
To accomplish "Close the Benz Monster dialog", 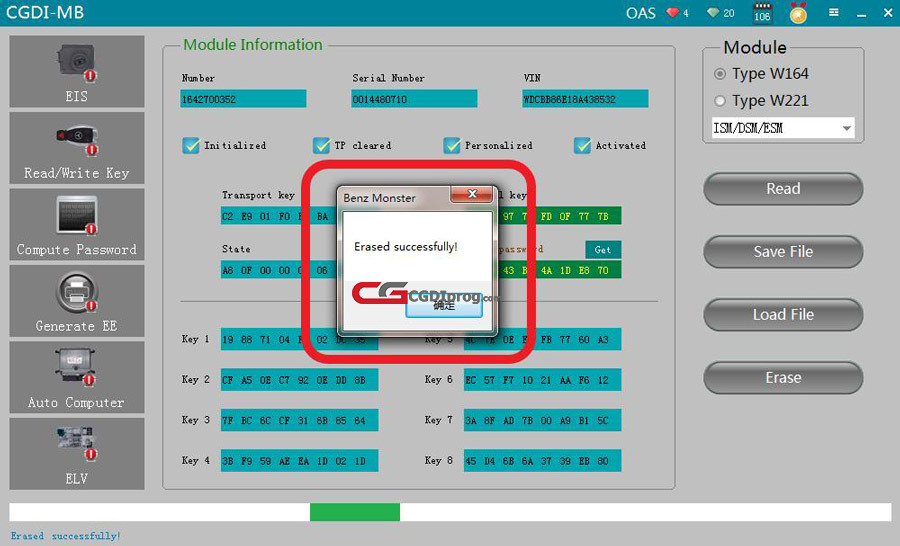I will pyautogui.click(x=472, y=194).
